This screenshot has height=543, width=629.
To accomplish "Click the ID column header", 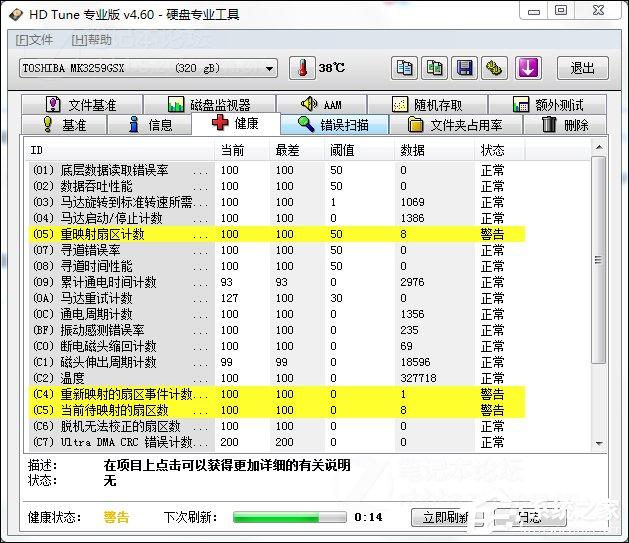I will (x=119, y=150).
